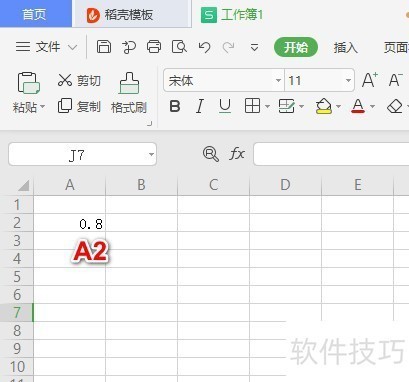Image resolution: width=409 pixels, height=382 pixels.
Task: Select row 7 header
Action: 17,313
